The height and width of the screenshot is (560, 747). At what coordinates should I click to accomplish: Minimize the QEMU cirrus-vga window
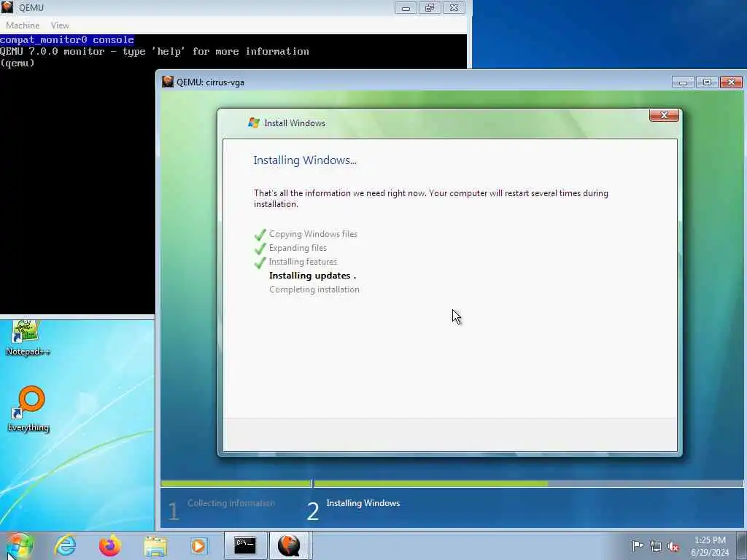[x=683, y=82]
